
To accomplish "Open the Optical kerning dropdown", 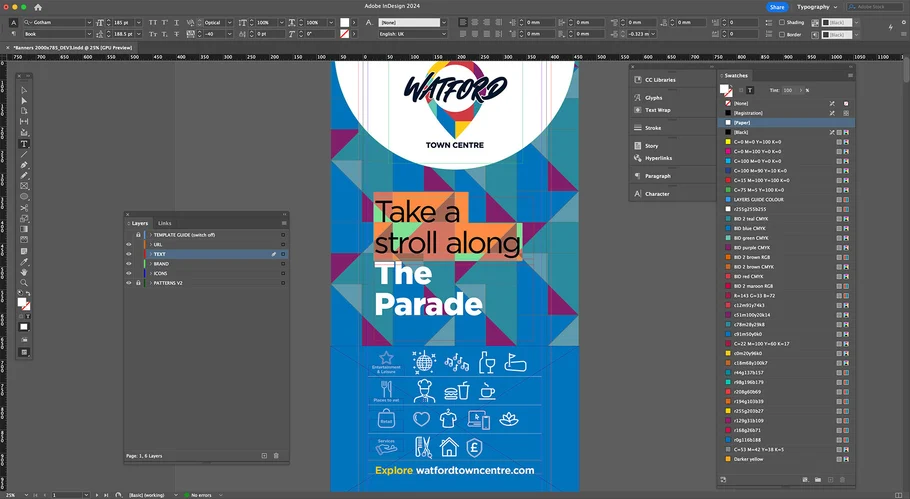I will 230,23.
